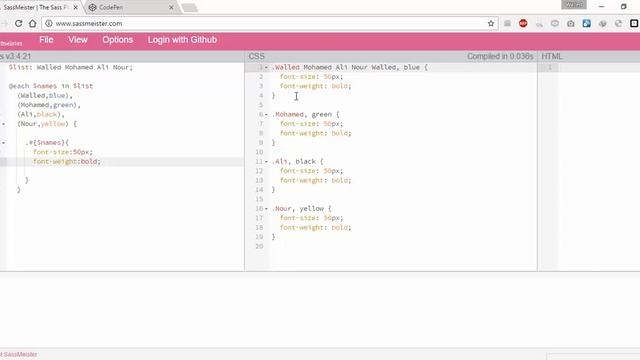Image resolution: width=640 pixels, height=360 pixels.
Task: Click the SassMeister footer link
Action: 19,354
